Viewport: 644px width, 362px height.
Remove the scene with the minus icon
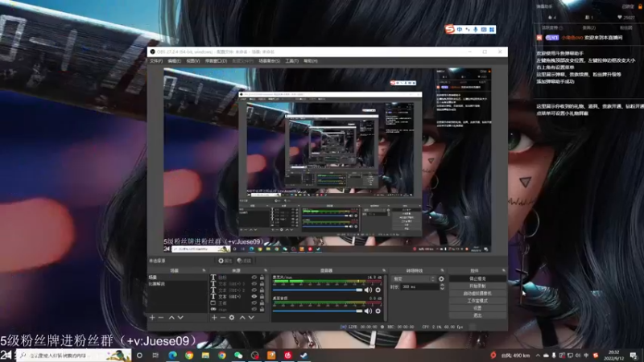(x=161, y=318)
